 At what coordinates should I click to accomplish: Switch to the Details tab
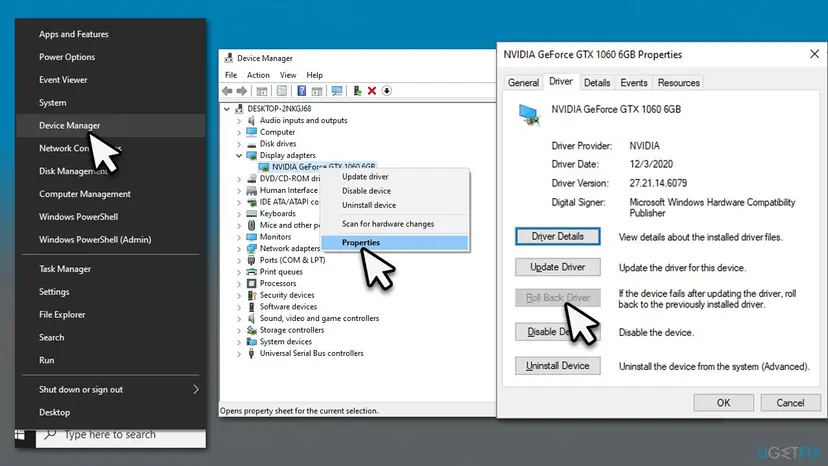coord(597,83)
